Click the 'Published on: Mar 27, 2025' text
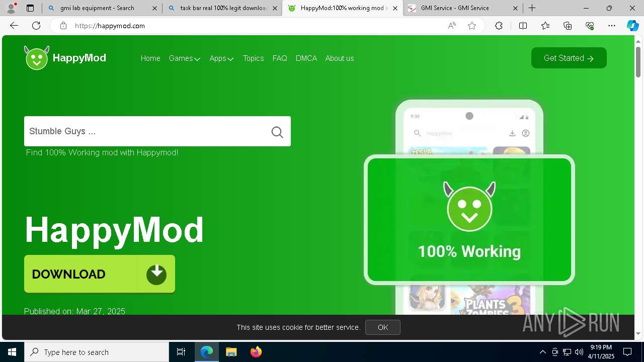The image size is (644, 362). (x=74, y=311)
